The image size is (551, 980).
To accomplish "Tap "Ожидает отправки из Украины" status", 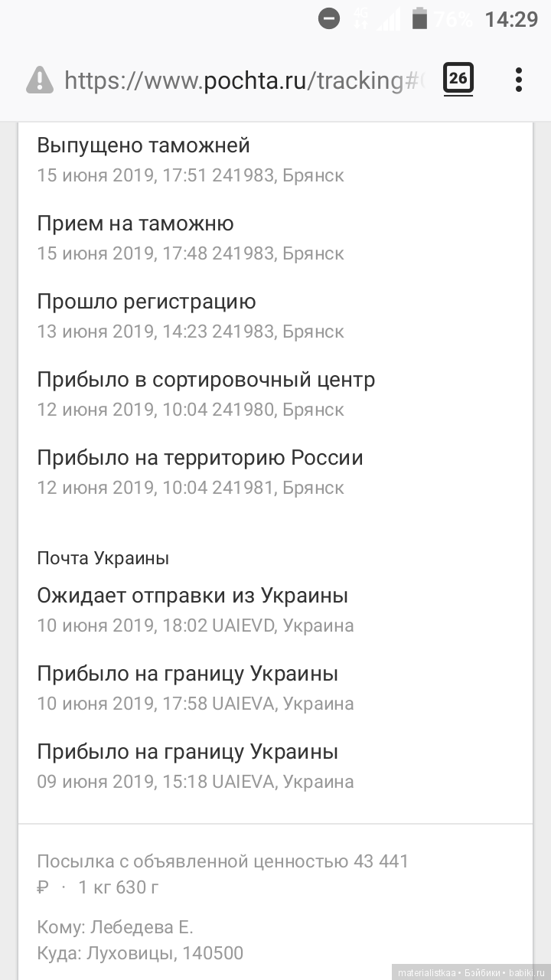I will (x=193, y=596).
